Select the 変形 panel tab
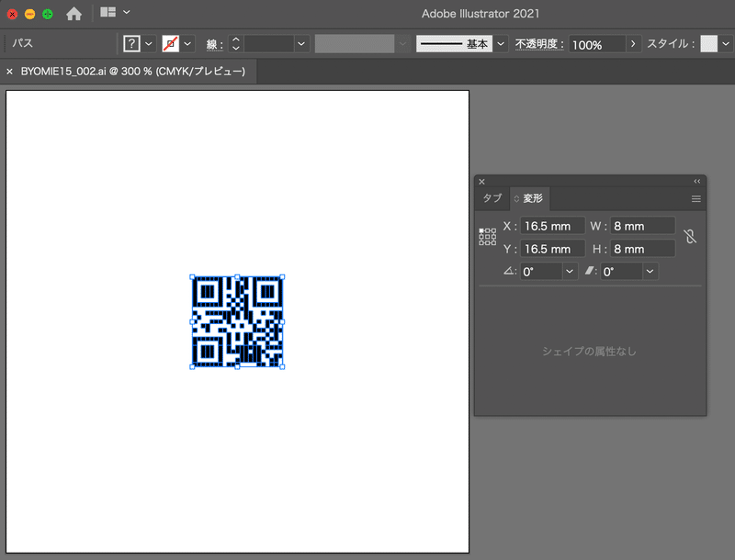 click(529, 198)
